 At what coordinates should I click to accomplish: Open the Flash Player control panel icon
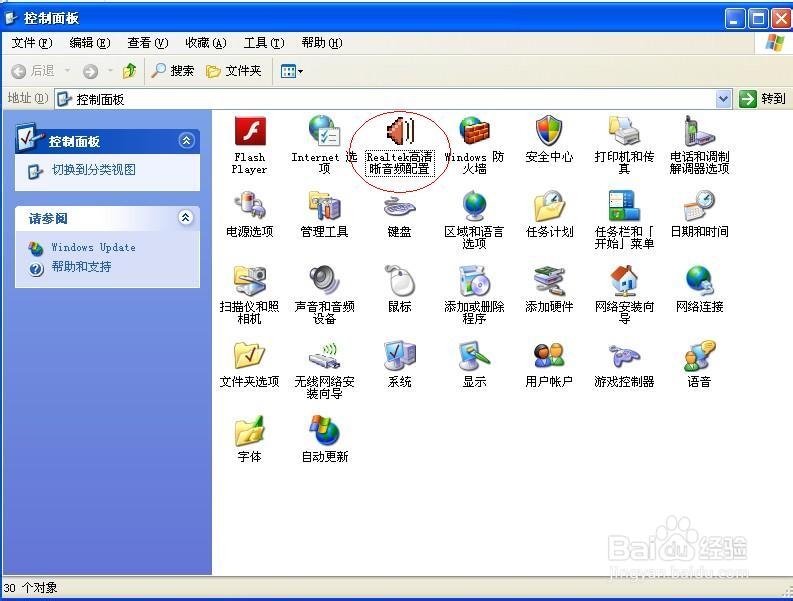[250, 132]
